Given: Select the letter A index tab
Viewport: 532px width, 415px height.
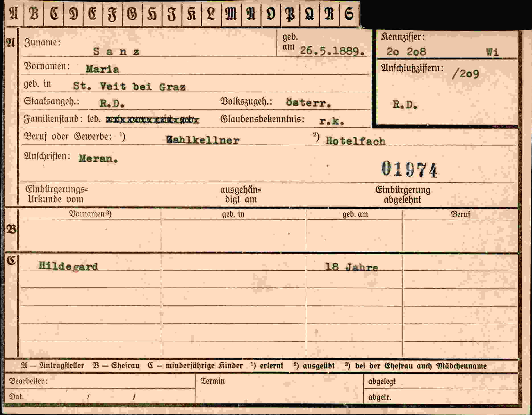Looking at the screenshot, I should (14, 13).
